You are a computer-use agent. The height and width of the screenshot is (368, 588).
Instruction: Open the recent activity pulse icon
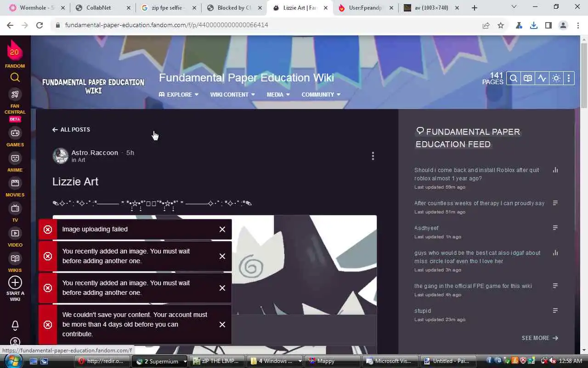click(542, 78)
